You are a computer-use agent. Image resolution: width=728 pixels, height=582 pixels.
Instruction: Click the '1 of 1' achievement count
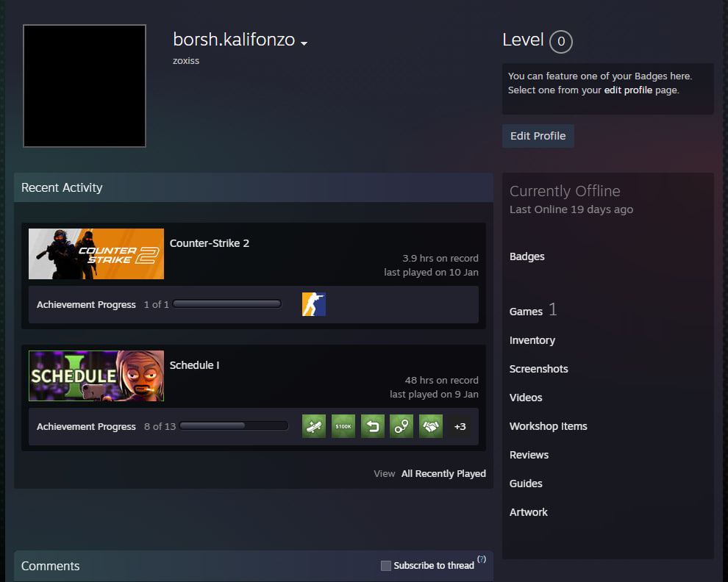(157, 304)
